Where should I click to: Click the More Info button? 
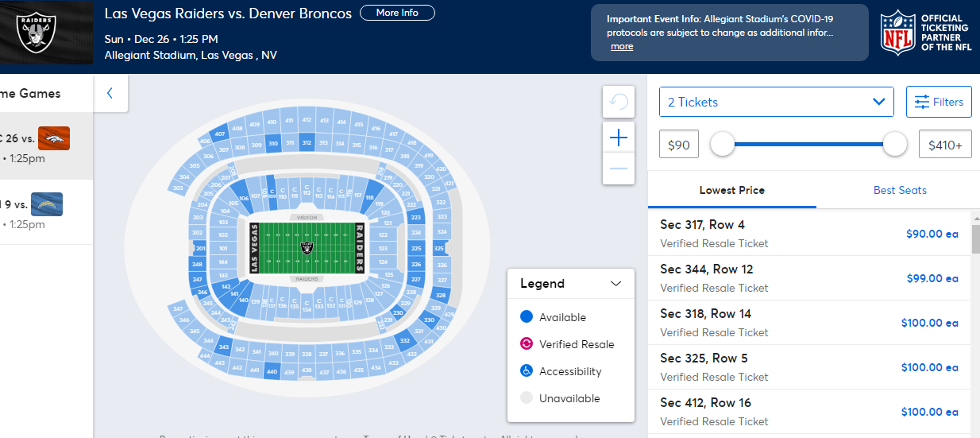[x=397, y=13]
